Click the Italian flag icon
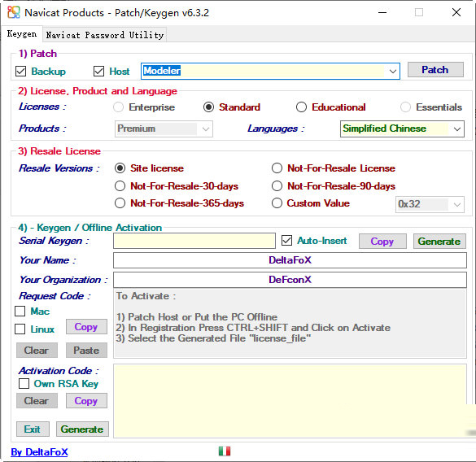The height and width of the screenshot is (462, 476). tap(225, 451)
